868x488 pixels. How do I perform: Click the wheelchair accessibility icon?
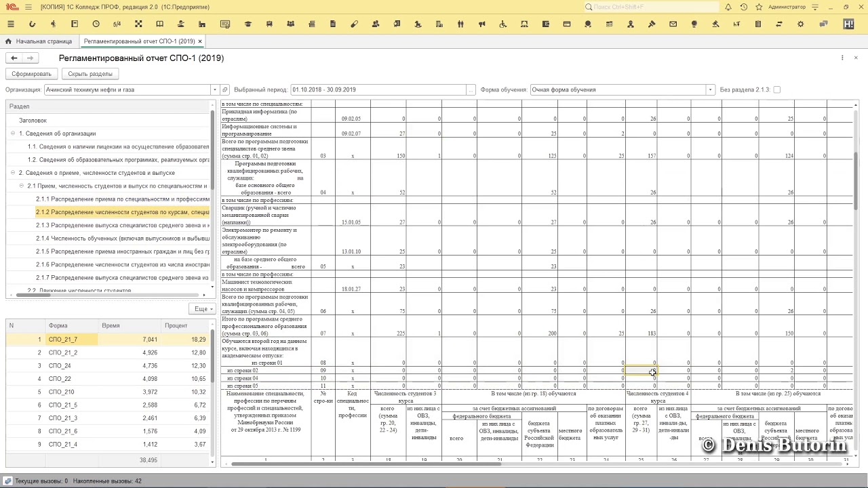click(502, 24)
